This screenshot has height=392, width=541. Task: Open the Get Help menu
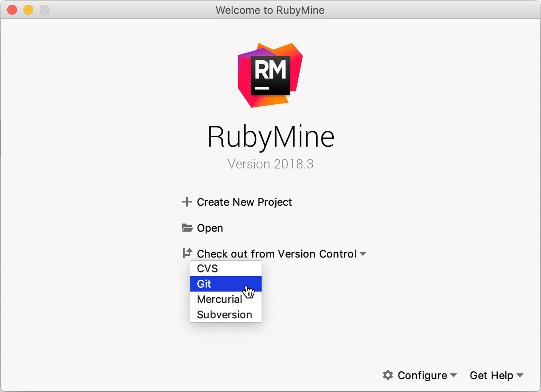tap(491, 375)
